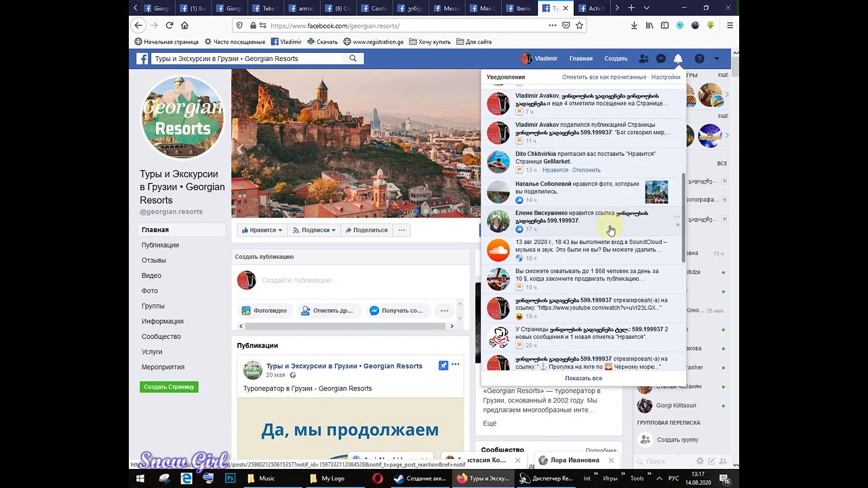The height and width of the screenshot is (488, 868).
Task: Open page actions three-dot menu in URL bar
Action: coord(553,26)
